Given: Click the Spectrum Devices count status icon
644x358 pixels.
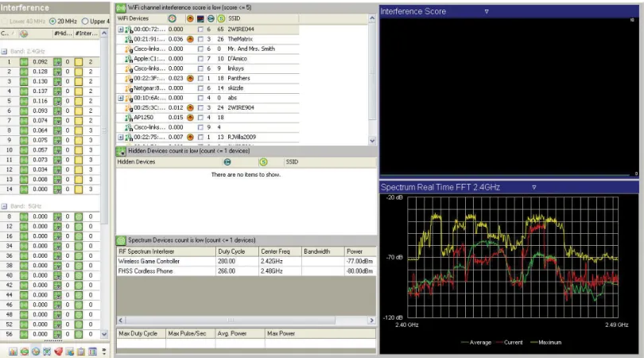Looking at the screenshot, I should (x=121, y=240).
